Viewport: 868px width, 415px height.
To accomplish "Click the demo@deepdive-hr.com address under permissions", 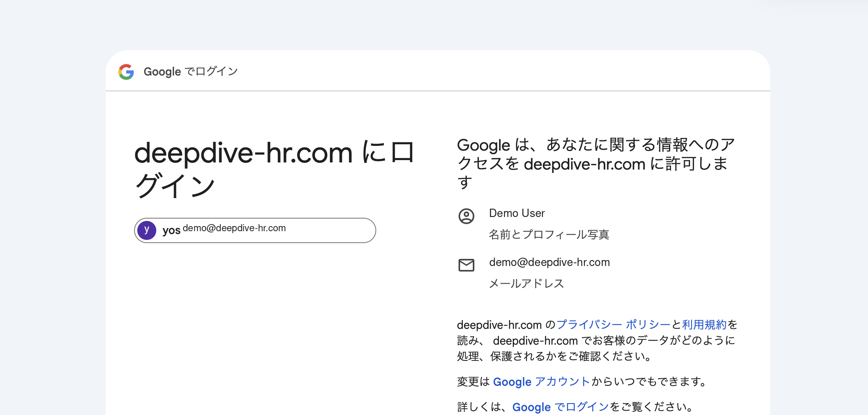I will (x=550, y=262).
